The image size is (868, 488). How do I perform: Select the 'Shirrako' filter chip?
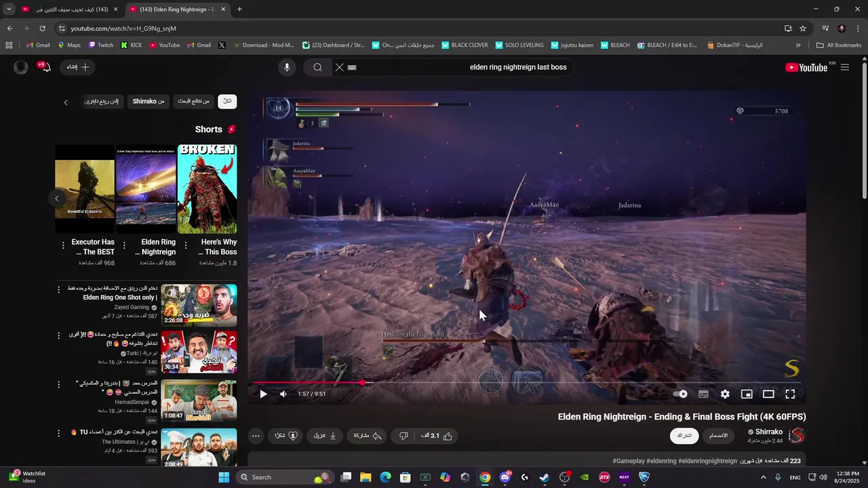149,102
